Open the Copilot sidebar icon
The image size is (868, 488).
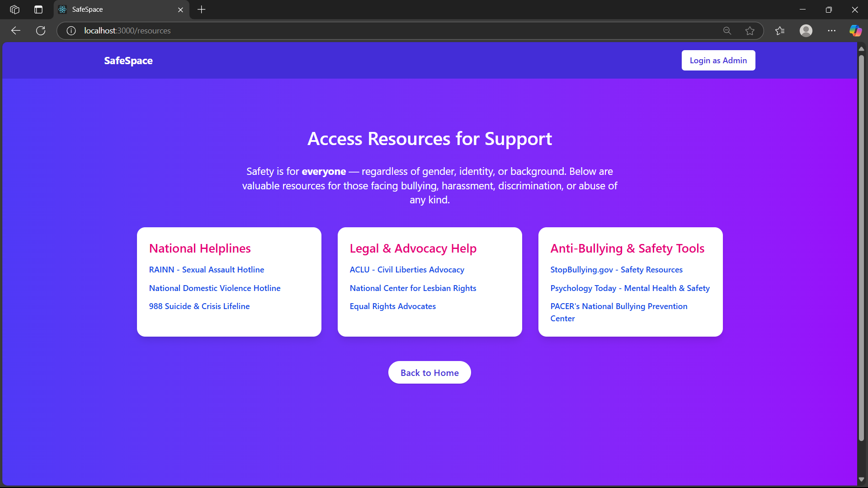tap(855, 31)
